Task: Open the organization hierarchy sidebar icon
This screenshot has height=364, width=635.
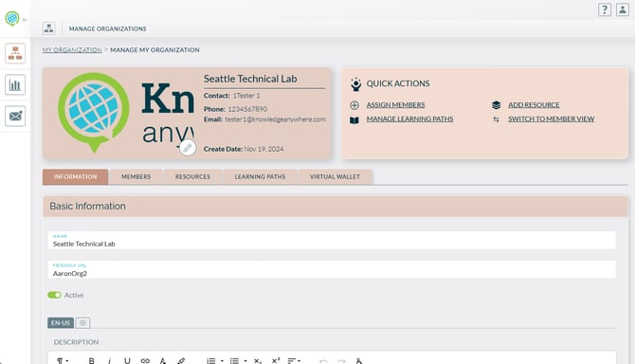Action: point(15,53)
